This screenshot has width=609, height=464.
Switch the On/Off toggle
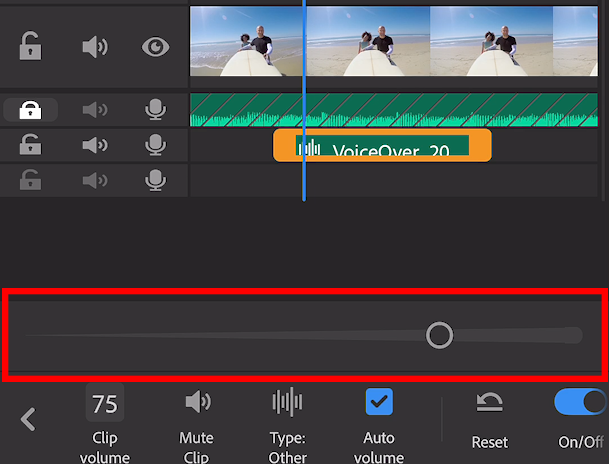coord(580,401)
